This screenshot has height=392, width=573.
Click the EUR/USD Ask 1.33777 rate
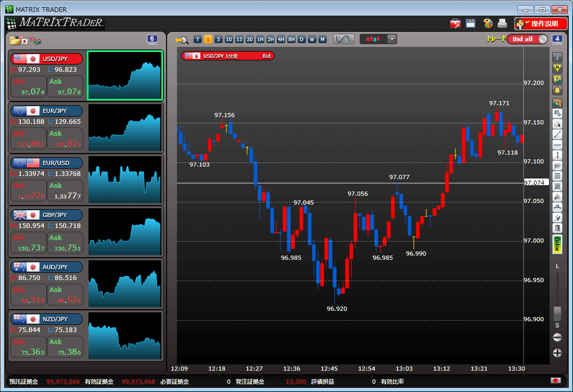point(65,191)
